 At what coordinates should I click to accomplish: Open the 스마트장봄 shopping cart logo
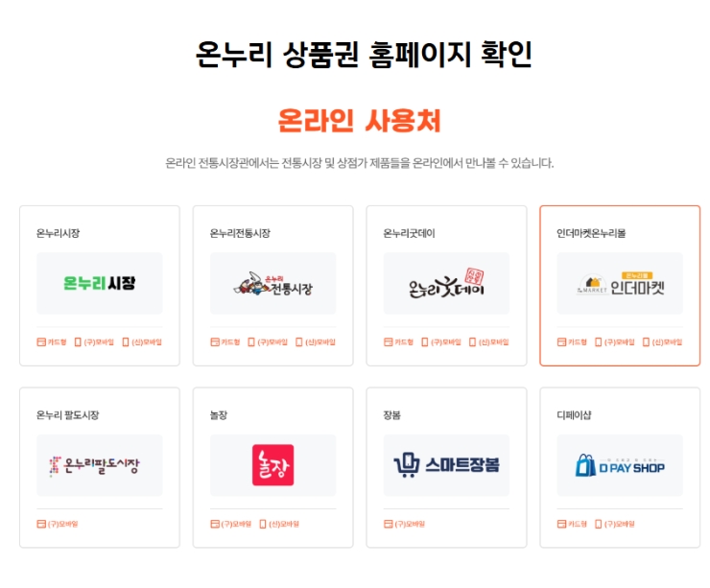click(446, 465)
